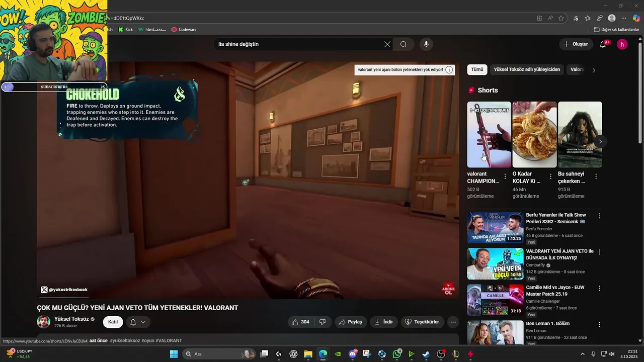
Task: Open options for the Ben Leman video
Action: [x=599, y=324]
